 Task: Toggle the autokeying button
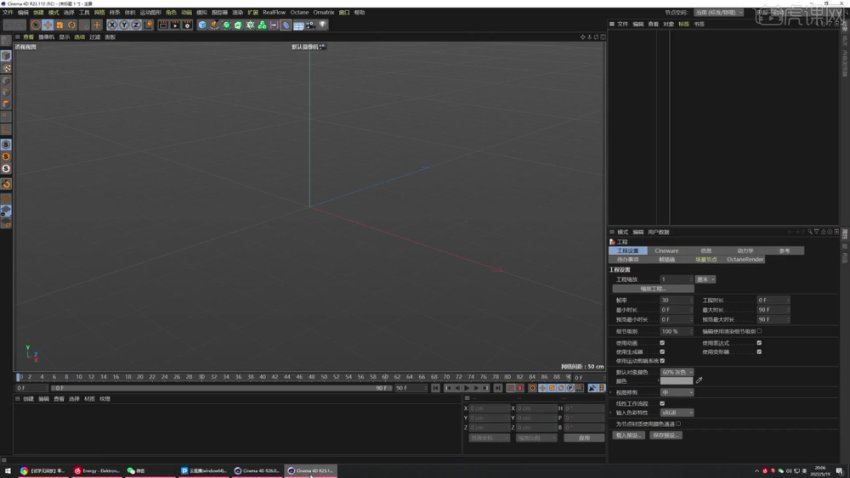(520, 388)
